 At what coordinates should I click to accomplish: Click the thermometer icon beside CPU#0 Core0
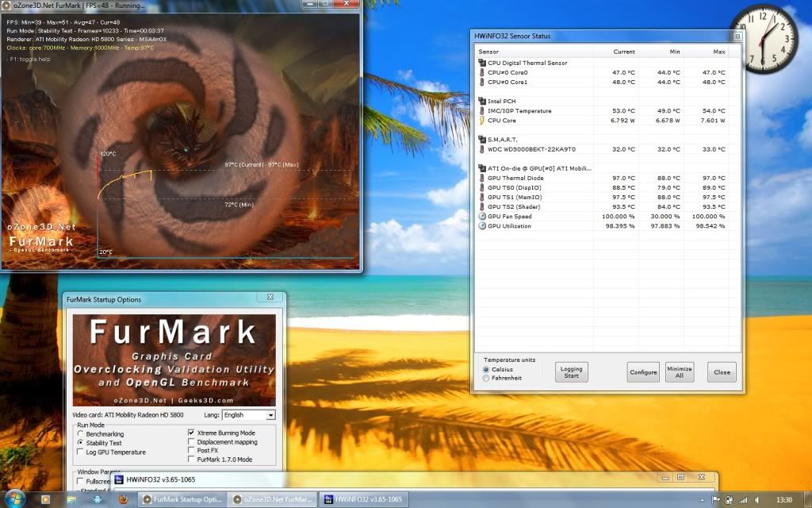click(481, 72)
